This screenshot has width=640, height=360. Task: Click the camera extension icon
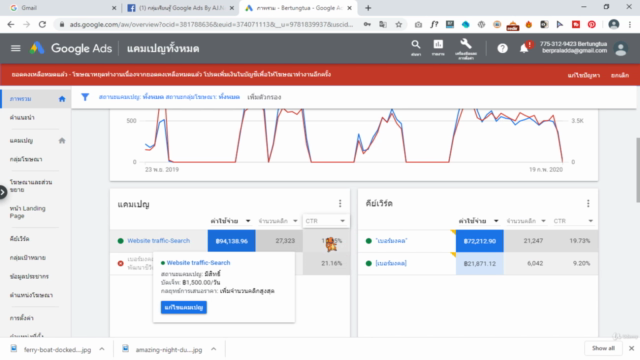click(x=418, y=24)
